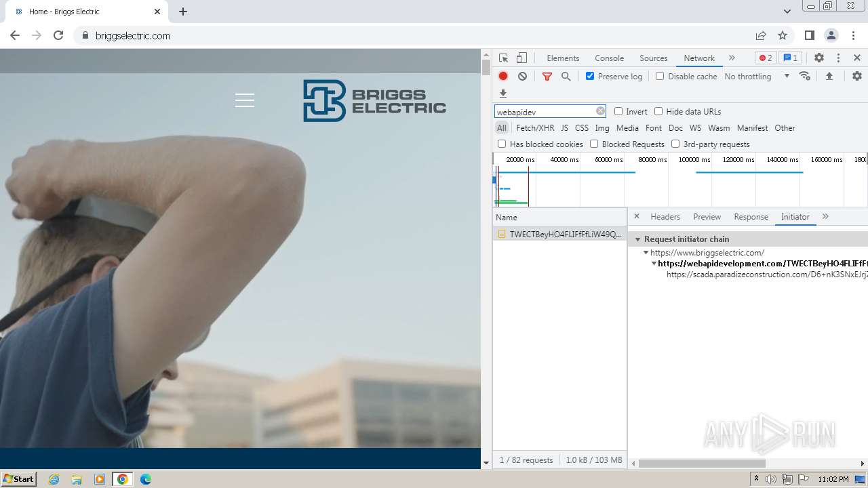Select TWECTBeyHO4FLIFfFfLiW49Q request row

click(x=559, y=234)
